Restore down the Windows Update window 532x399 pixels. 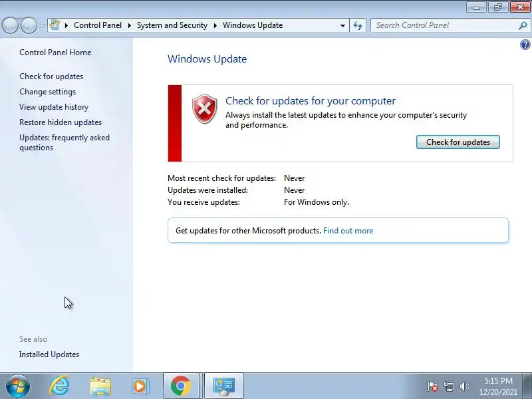click(x=498, y=7)
